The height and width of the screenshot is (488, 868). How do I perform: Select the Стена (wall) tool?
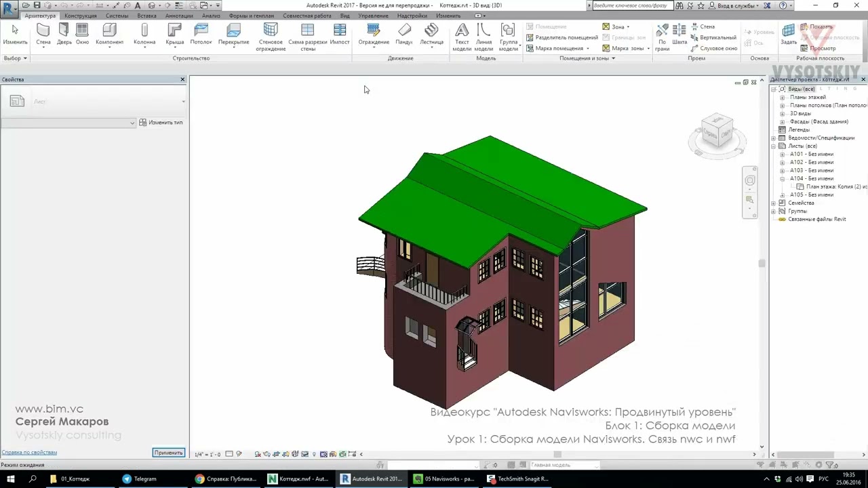tap(43, 35)
